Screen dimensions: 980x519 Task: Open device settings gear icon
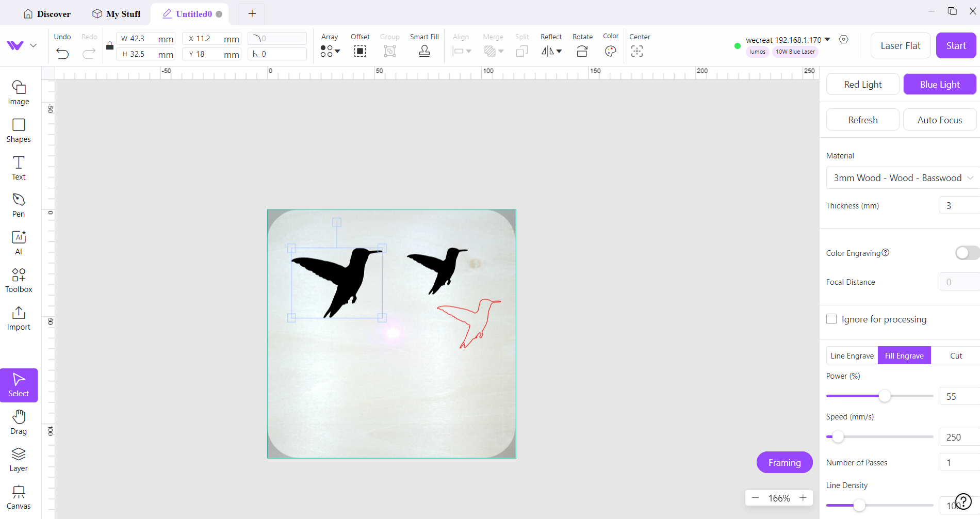[844, 39]
